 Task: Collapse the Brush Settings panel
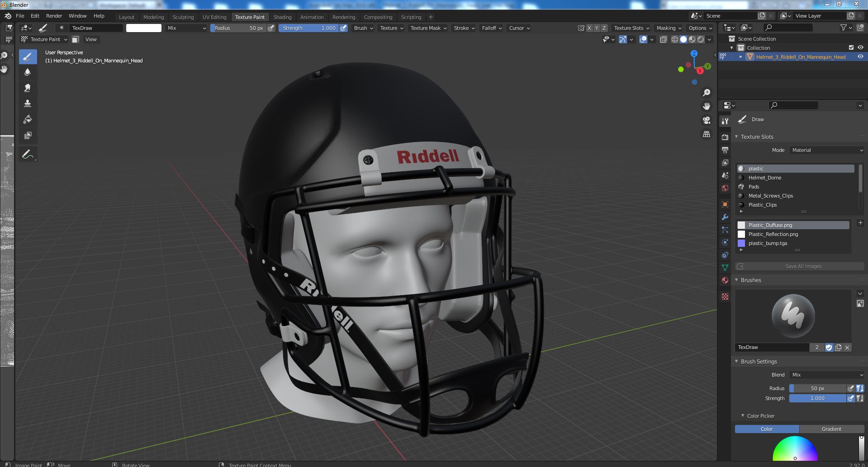[x=736, y=361]
